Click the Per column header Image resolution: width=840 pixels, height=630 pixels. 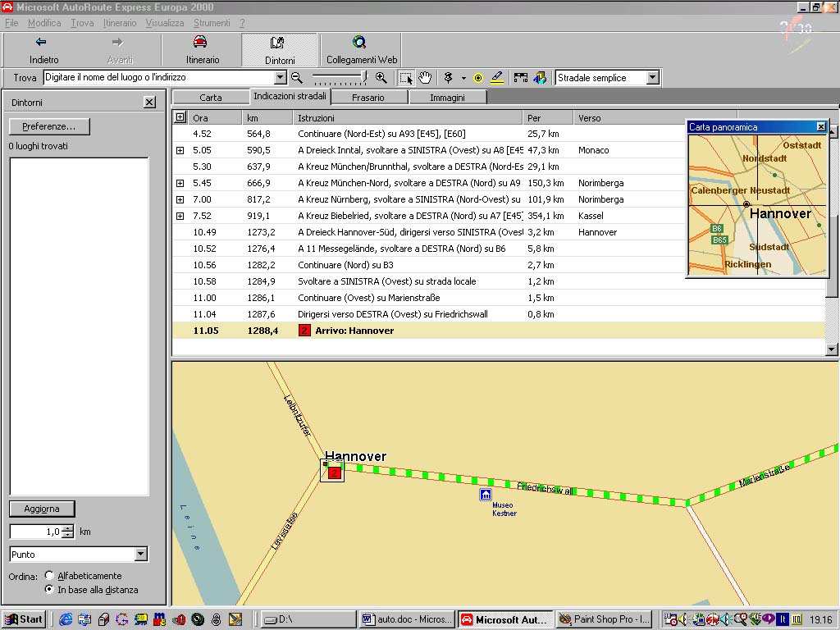pyautogui.click(x=547, y=118)
